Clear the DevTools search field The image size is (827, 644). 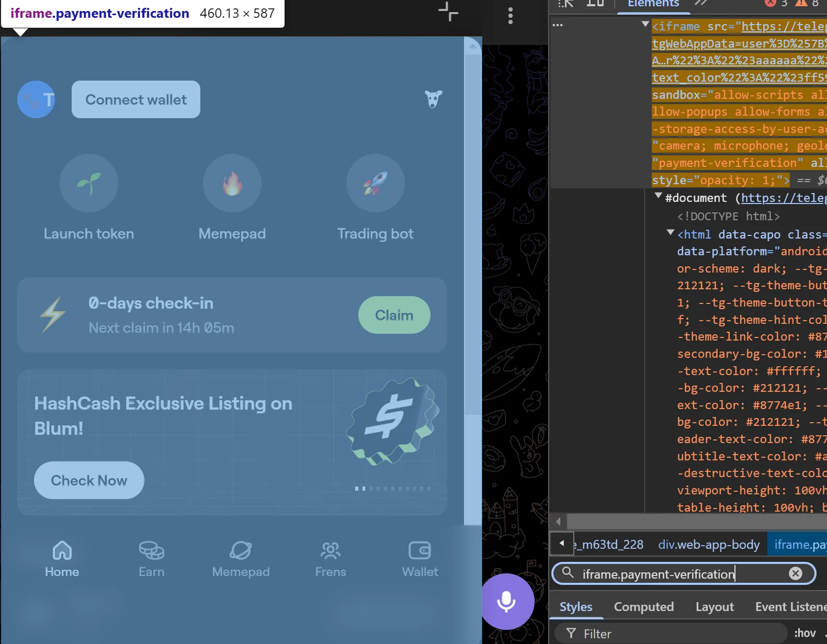coord(795,573)
